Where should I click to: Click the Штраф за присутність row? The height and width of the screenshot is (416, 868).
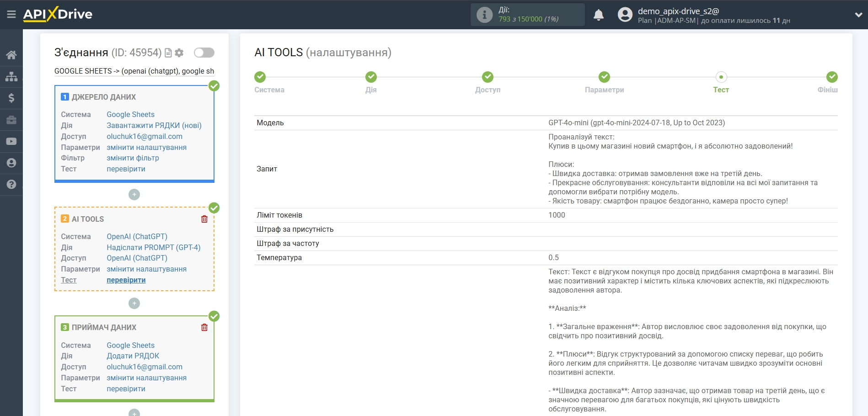coord(546,229)
